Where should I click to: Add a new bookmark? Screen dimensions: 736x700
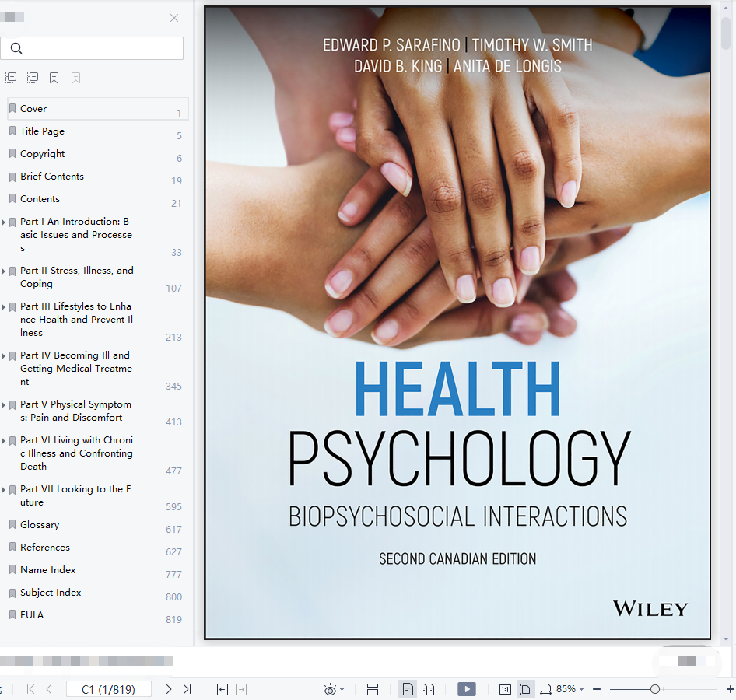54,78
